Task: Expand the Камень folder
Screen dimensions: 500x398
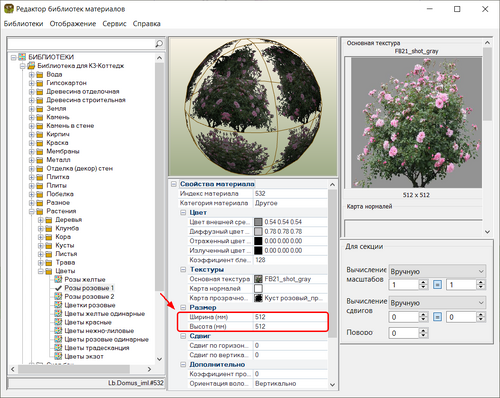Action: click(x=31, y=117)
